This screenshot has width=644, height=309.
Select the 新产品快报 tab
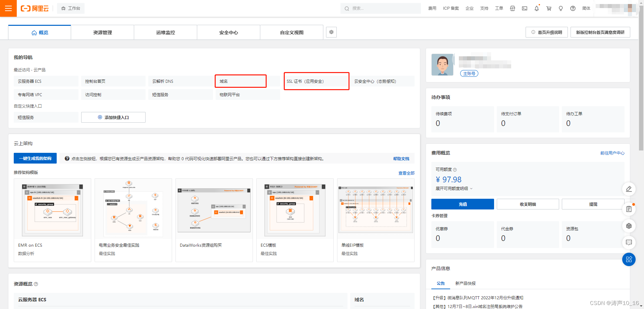click(465, 283)
